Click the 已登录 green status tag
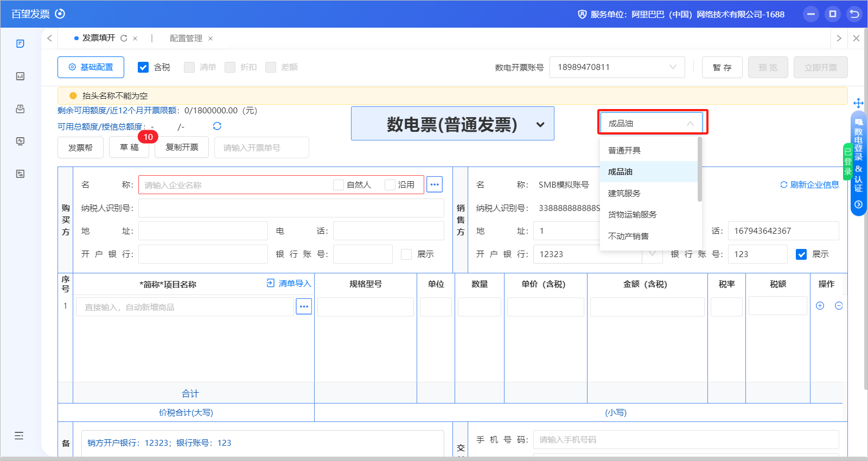The height and width of the screenshot is (461, 868). (x=847, y=162)
